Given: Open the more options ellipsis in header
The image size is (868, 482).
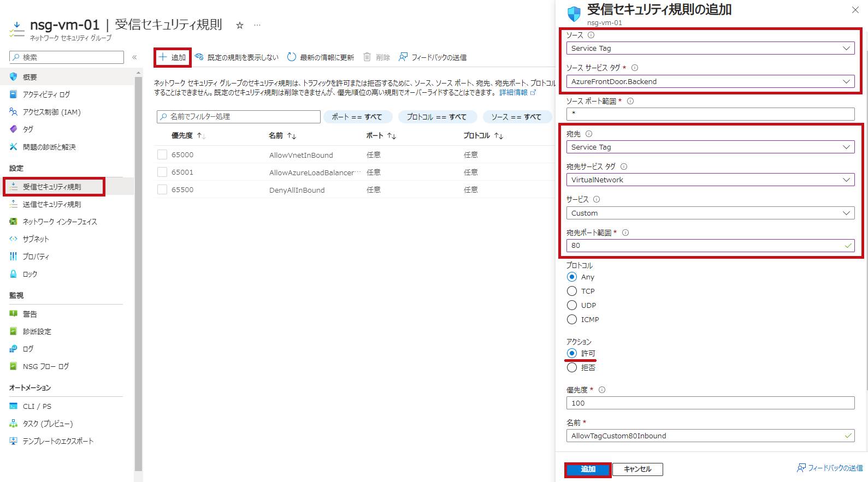Looking at the screenshot, I should pos(257,25).
